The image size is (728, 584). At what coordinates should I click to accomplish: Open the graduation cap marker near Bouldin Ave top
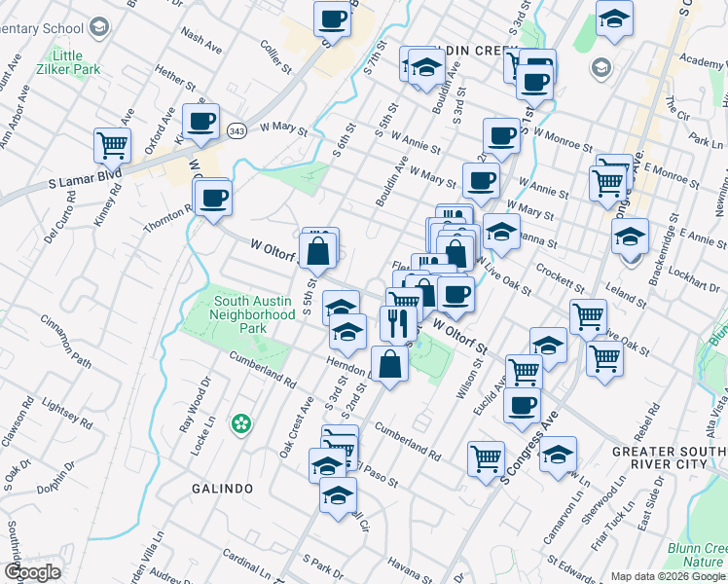coord(426,69)
